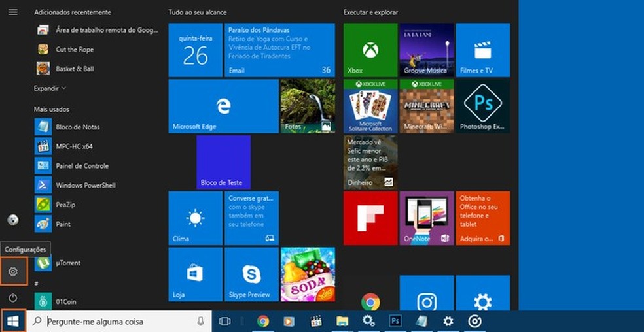The width and height of the screenshot is (644, 332).
Task: Open Task View on the taskbar
Action: (224, 321)
